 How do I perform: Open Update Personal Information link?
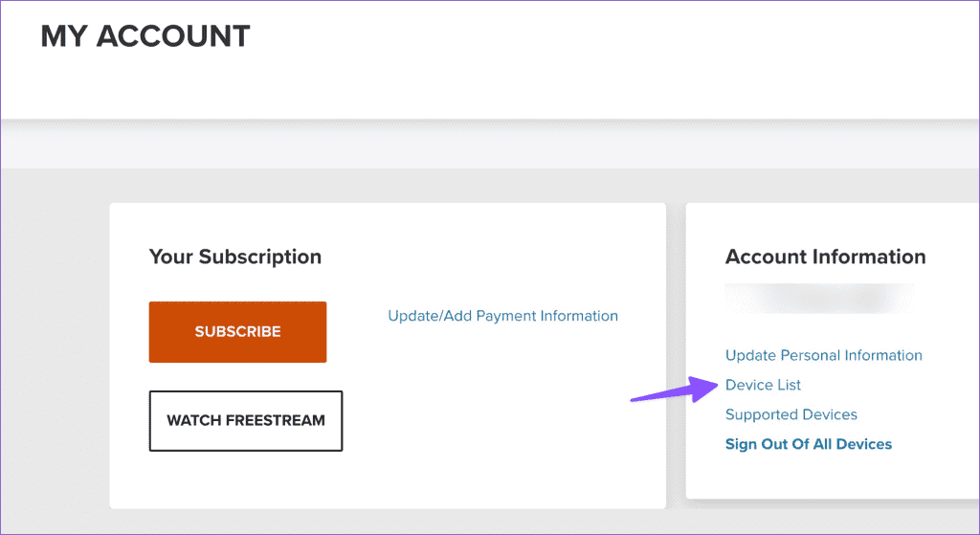(823, 355)
